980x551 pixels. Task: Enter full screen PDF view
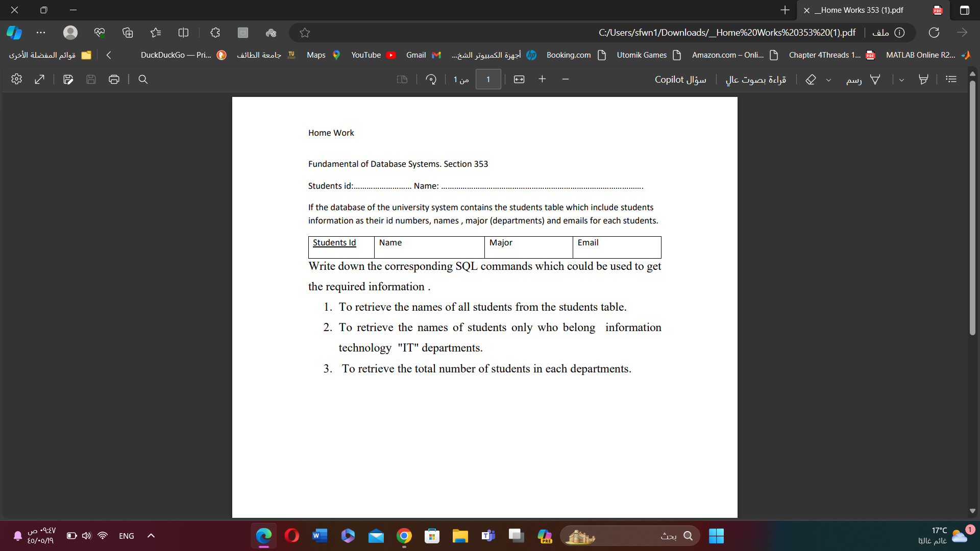(40, 79)
